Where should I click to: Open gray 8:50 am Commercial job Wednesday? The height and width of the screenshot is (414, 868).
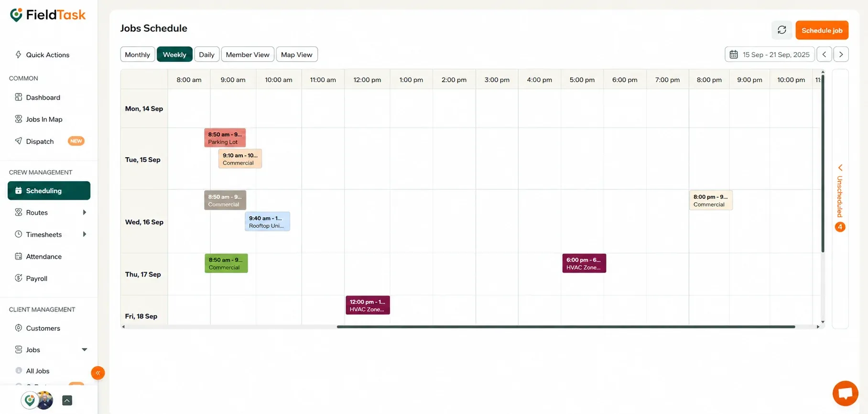(225, 200)
